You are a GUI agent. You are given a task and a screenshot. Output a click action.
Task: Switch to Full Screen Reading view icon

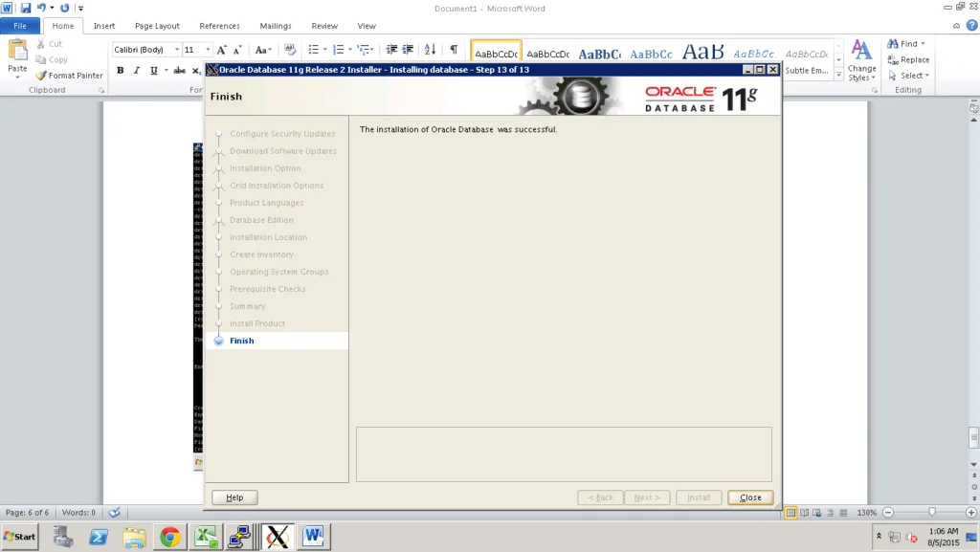(x=804, y=513)
